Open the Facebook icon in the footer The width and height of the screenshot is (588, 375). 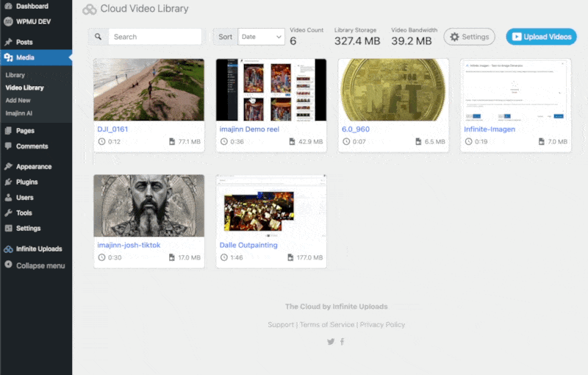[x=343, y=342]
